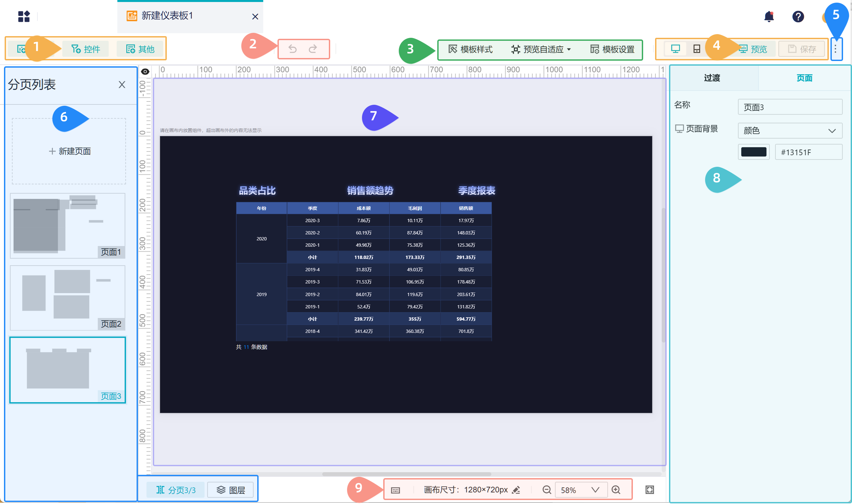The height and width of the screenshot is (504, 852).
Task: Click the page background color swatch
Action: click(x=754, y=152)
